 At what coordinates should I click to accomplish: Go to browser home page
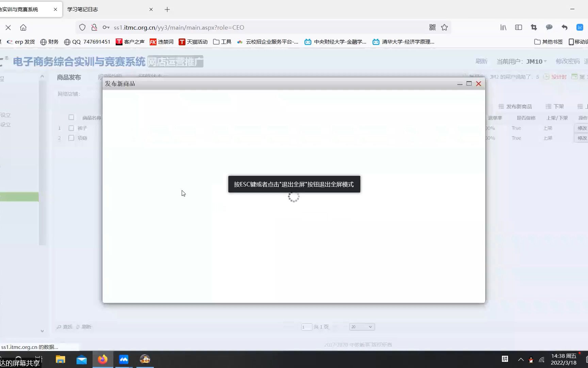(x=23, y=27)
